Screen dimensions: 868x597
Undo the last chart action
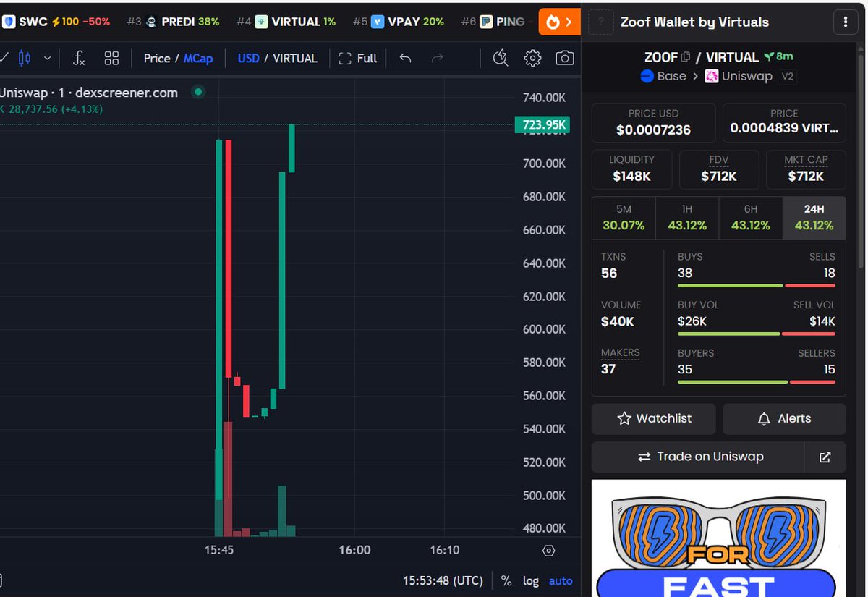[405, 58]
